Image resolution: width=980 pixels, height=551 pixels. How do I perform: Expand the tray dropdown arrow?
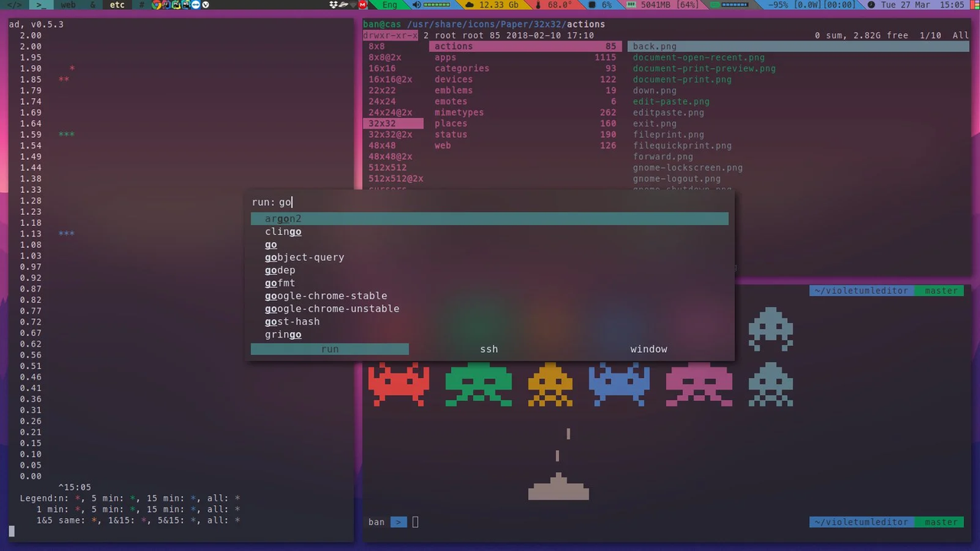[x=353, y=5]
